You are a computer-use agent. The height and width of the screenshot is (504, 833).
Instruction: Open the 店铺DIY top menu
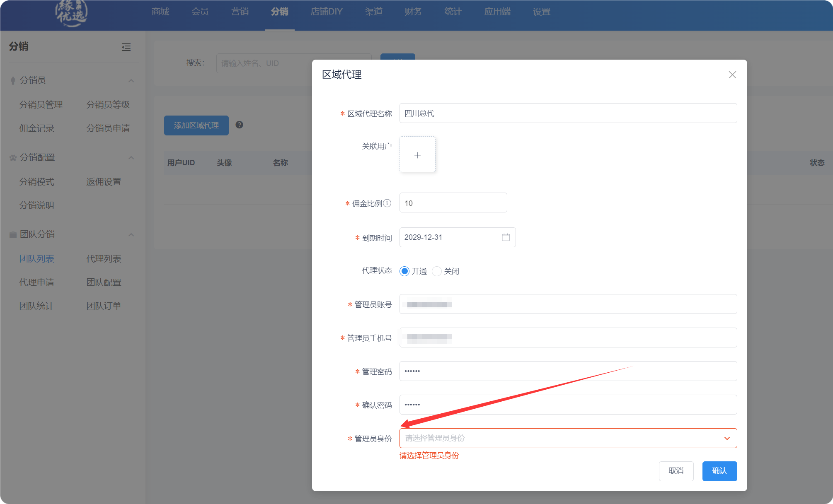click(326, 12)
